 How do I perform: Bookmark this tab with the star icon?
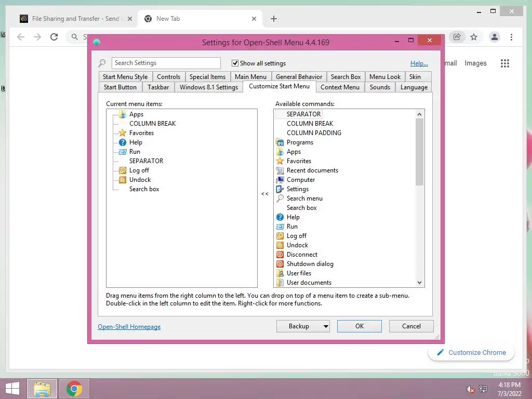474,37
